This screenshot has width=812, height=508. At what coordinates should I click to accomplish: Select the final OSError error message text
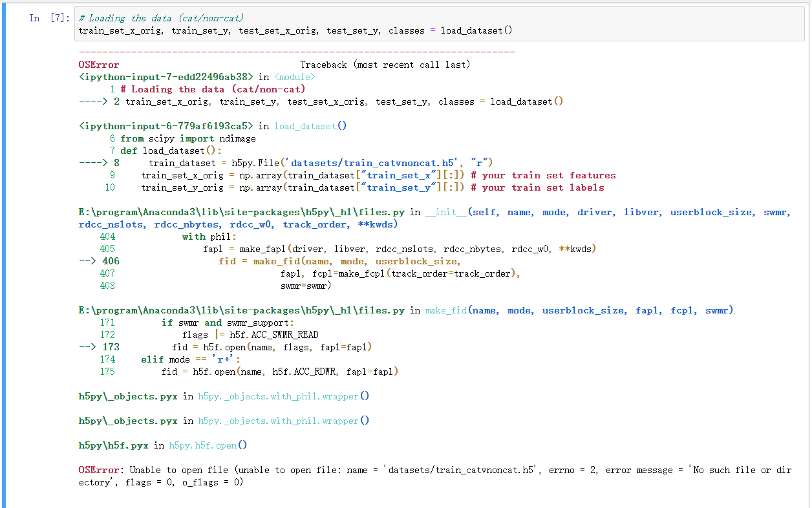323,470
